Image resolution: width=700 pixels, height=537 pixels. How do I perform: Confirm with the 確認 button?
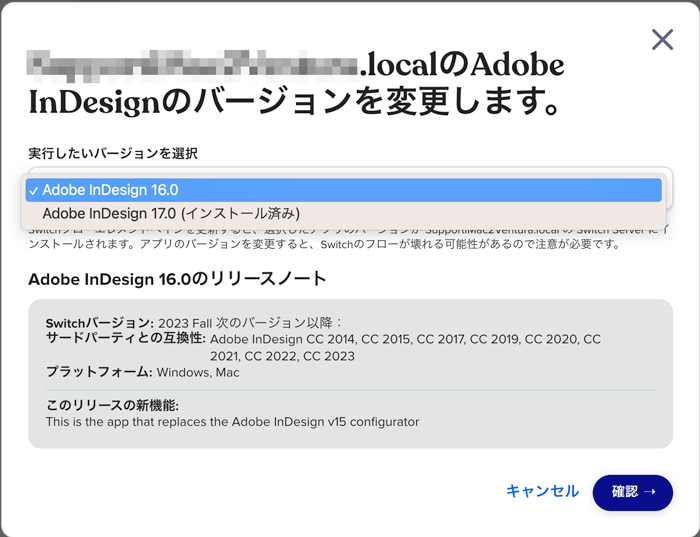[633, 492]
